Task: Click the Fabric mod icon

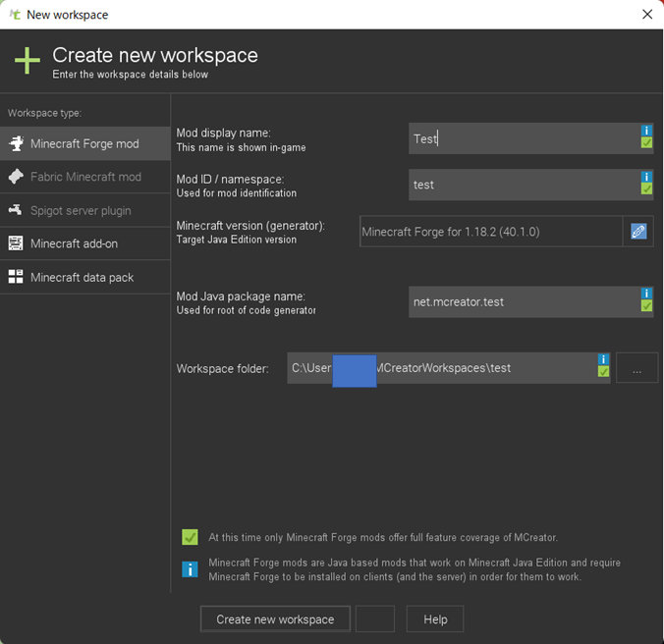Action: pyautogui.click(x=16, y=177)
